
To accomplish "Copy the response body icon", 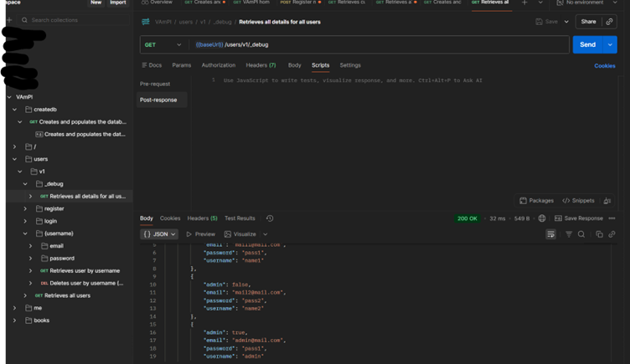I will [x=599, y=234].
